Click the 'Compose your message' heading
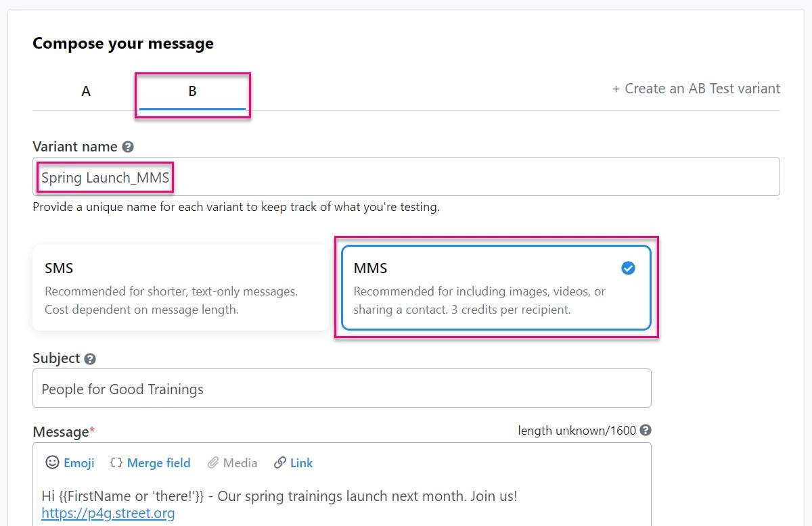This screenshot has height=526, width=812. (x=123, y=43)
